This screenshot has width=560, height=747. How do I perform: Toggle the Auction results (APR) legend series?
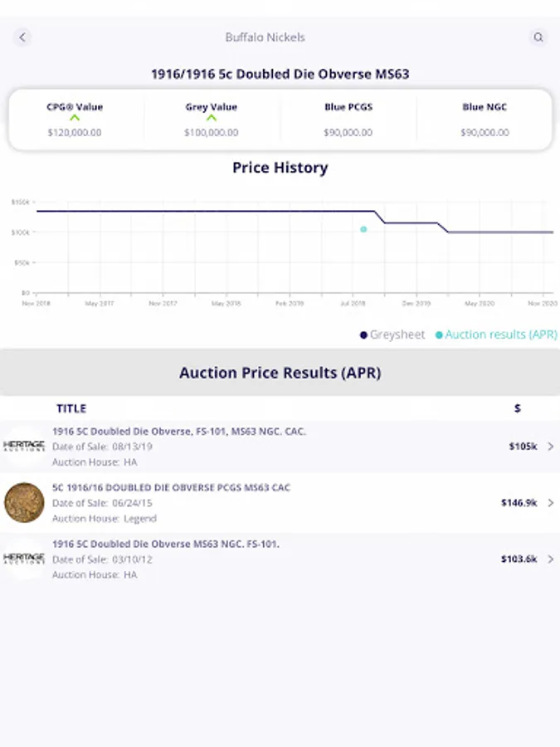pos(496,334)
